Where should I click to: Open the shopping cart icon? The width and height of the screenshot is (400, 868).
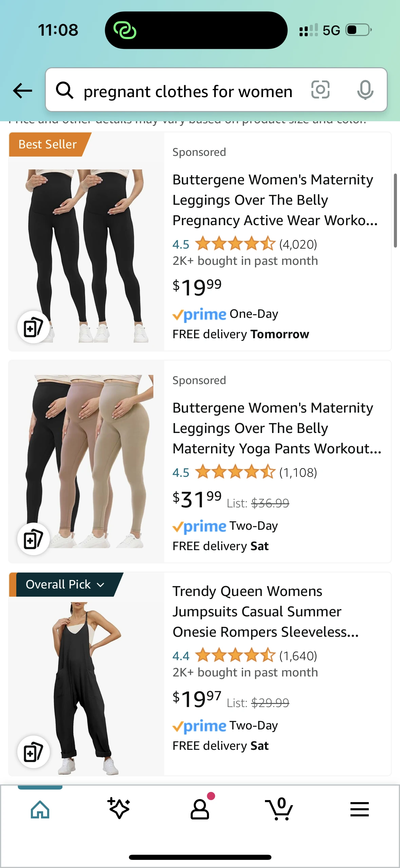click(279, 809)
